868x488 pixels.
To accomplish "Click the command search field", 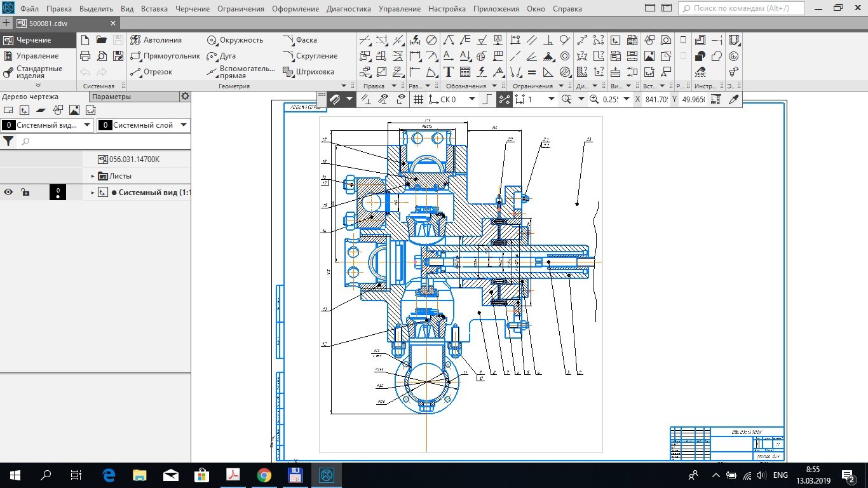I will point(742,9).
